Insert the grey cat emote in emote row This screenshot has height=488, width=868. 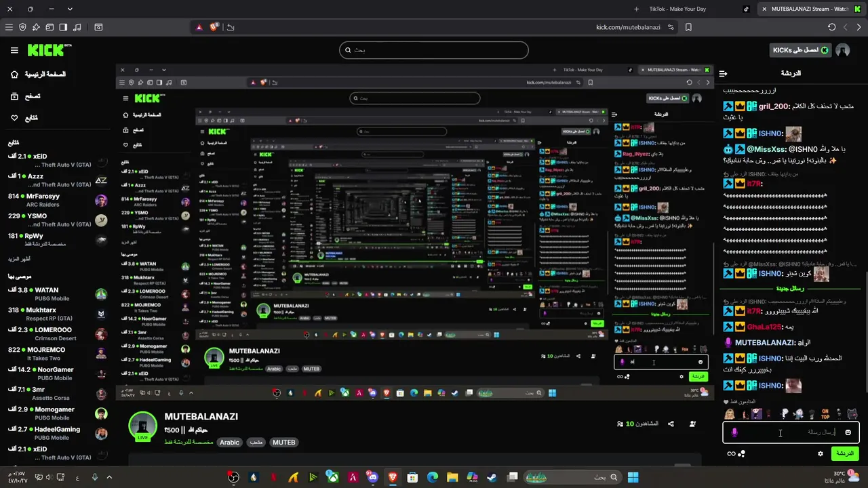[x=852, y=413]
